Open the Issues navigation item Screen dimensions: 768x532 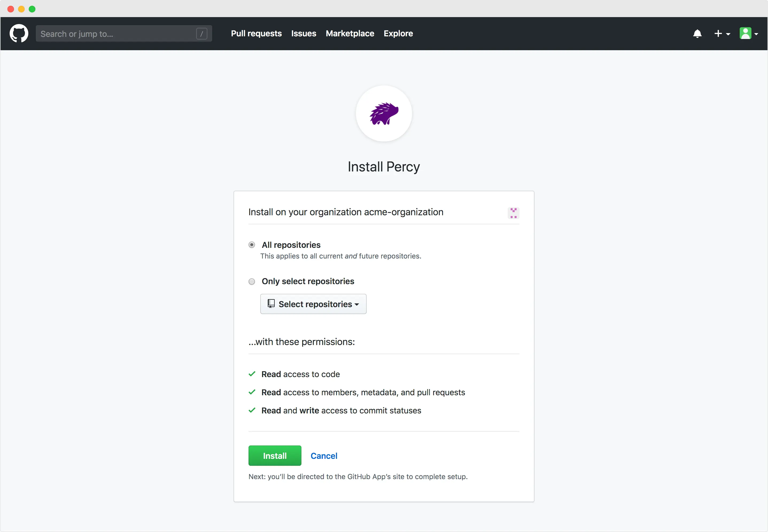(304, 34)
